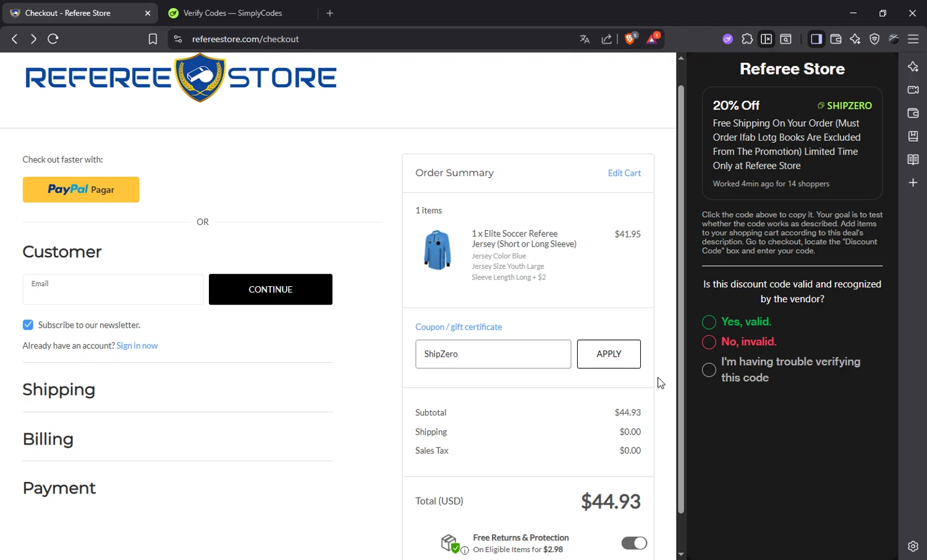
Task: Open the Edit Cart link
Action: tap(624, 173)
